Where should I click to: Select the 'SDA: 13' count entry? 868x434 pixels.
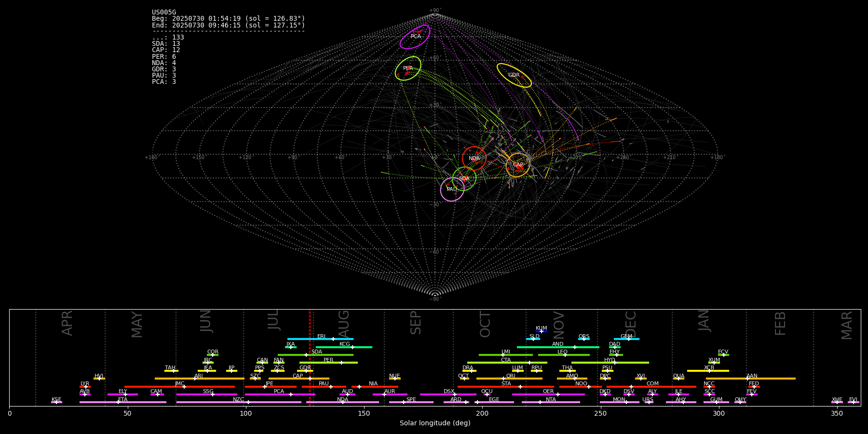coord(166,43)
